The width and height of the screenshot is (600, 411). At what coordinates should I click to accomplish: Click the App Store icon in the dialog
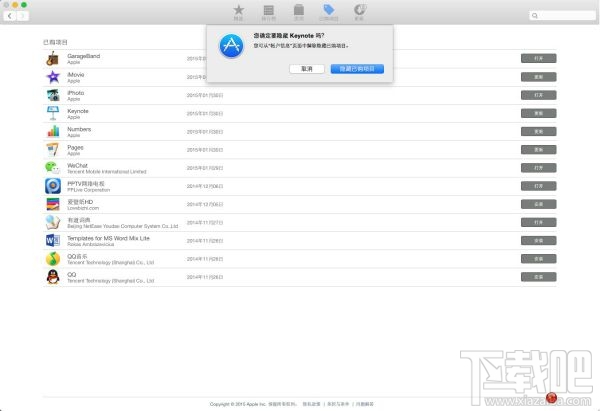[231, 46]
